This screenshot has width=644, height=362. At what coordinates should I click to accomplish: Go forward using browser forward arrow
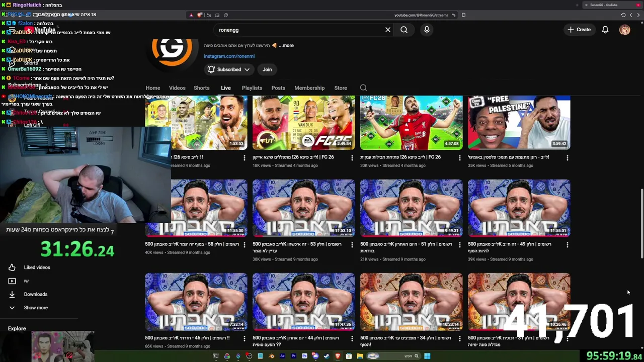point(631,15)
